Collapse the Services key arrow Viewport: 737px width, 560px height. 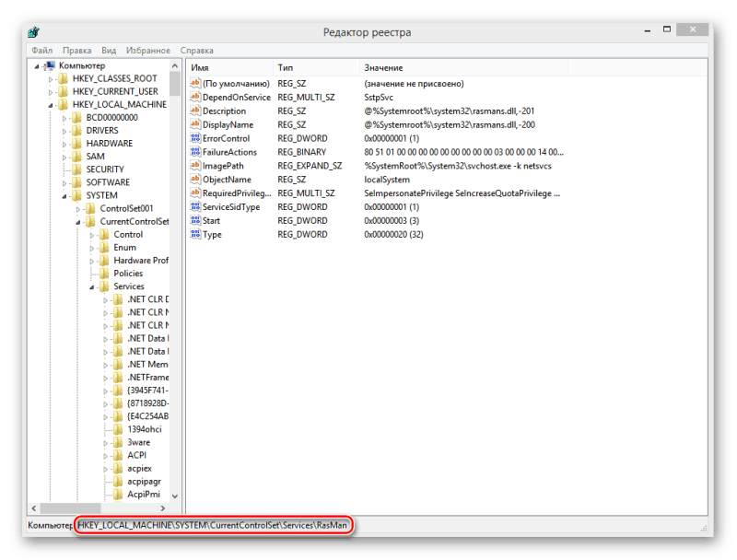tap(91, 287)
